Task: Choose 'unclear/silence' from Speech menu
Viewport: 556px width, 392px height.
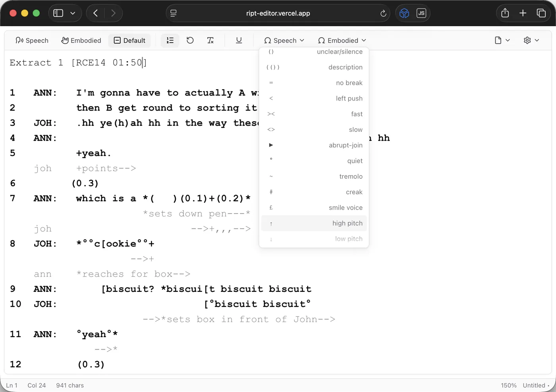Action: tap(314, 52)
